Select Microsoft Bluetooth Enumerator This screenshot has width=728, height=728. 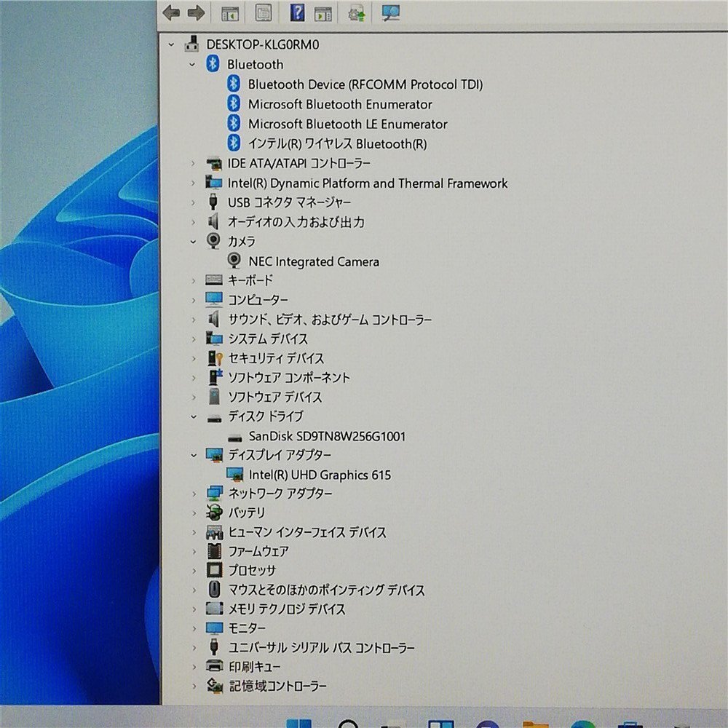pyautogui.click(x=340, y=104)
